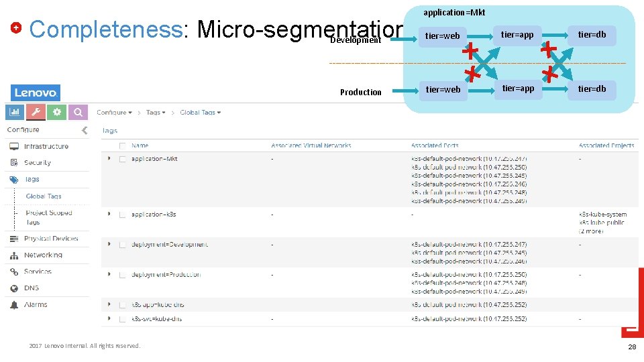Screen dimensions: 644x362
Task: Click the Production tier=db box in diagram
Action: (592, 89)
